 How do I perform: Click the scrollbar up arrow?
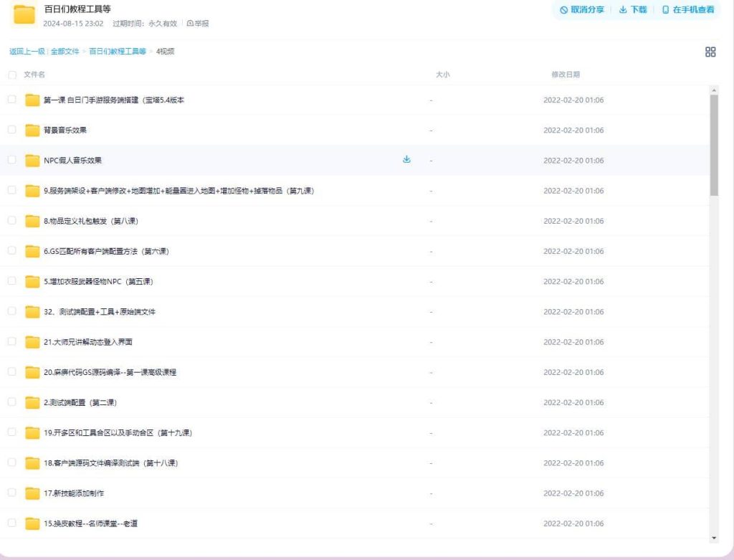pos(714,90)
